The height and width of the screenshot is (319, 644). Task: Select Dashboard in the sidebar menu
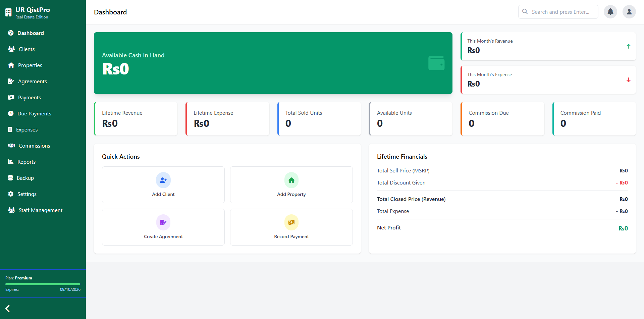coord(31,33)
